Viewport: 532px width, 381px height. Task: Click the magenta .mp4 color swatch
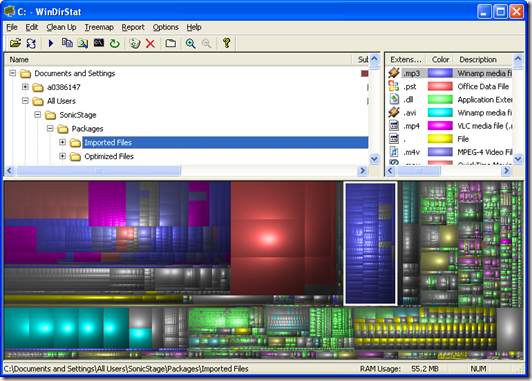tap(440, 126)
